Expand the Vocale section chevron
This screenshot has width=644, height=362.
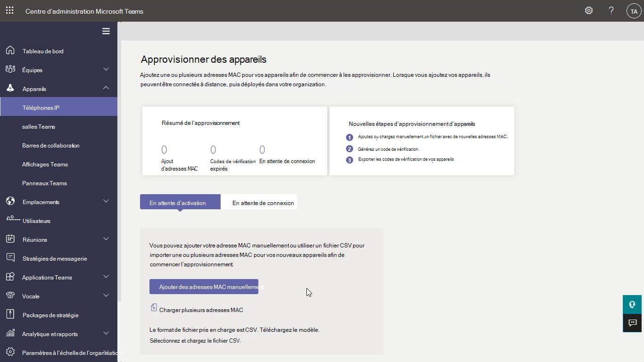(106, 296)
